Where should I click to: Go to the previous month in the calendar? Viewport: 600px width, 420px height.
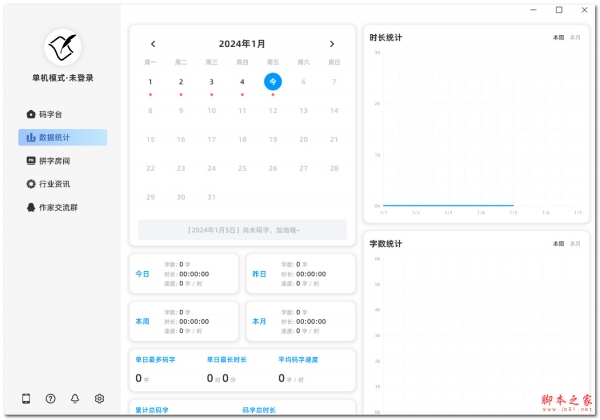(153, 44)
